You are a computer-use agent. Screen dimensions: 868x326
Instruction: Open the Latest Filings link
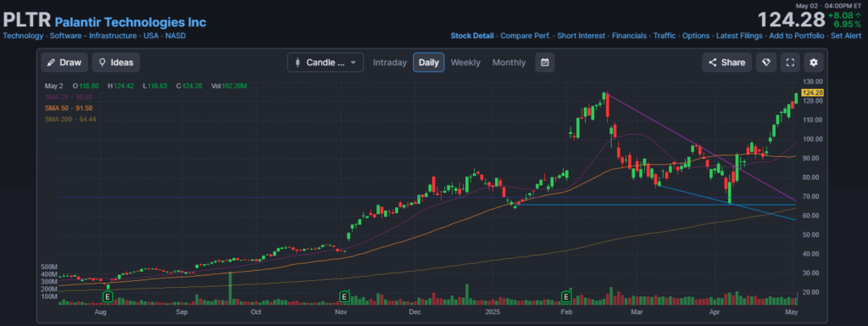click(x=739, y=36)
